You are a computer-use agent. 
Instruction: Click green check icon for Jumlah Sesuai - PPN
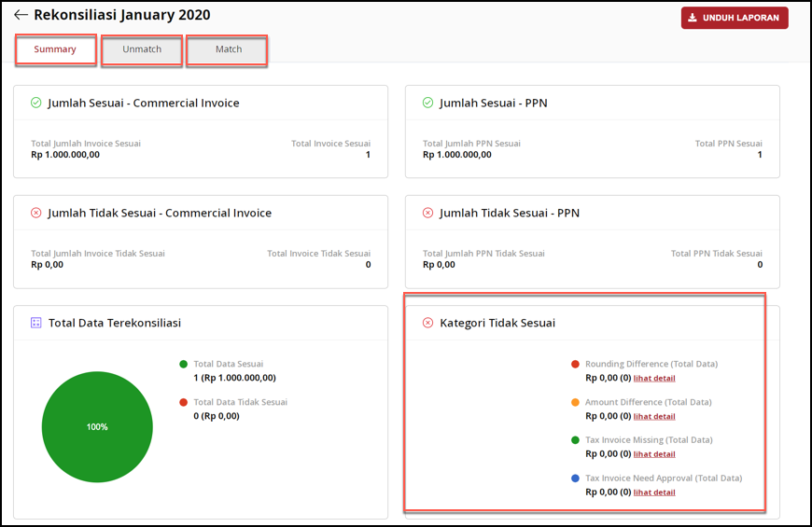pos(428,103)
